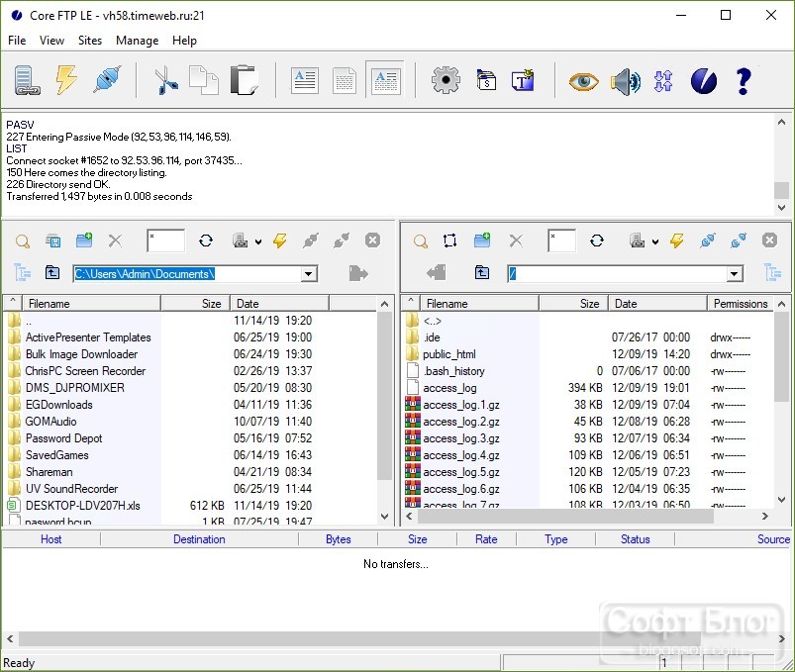Toggle the highlighted log view toolbar icon
This screenshot has height=672, width=795.
click(385, 80)
